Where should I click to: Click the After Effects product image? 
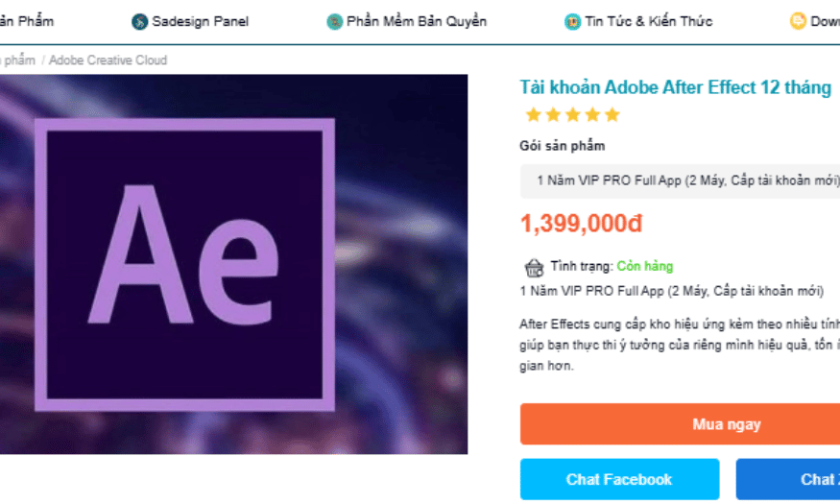click(x=233, y=264)
